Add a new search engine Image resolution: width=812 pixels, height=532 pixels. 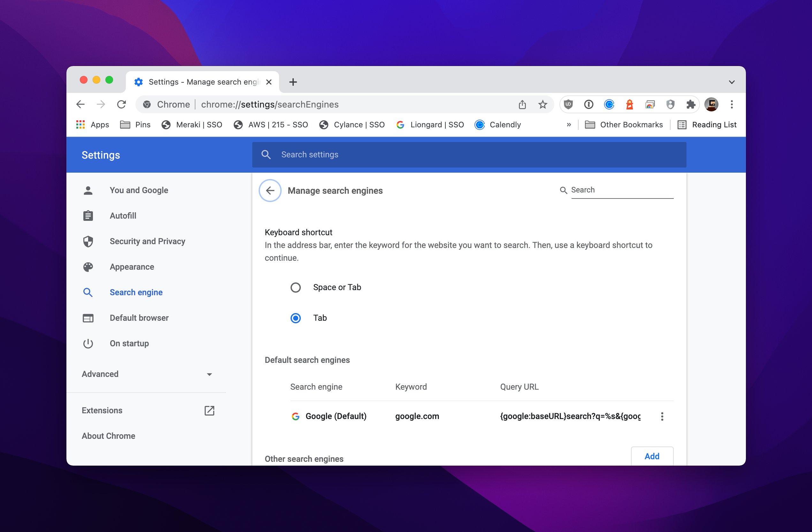click(652, 456)
